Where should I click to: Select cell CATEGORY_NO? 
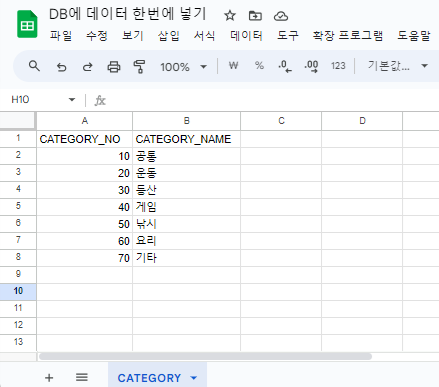(85, 139)
